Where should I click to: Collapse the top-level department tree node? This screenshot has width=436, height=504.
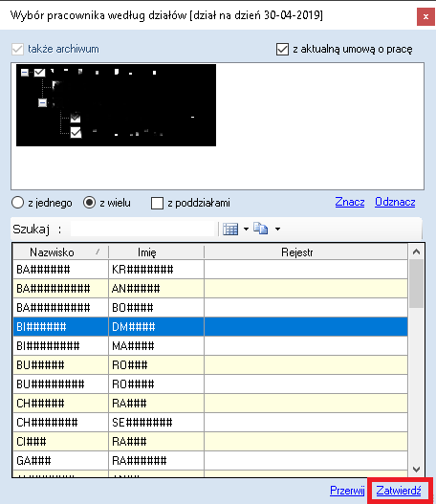(25, 73)
